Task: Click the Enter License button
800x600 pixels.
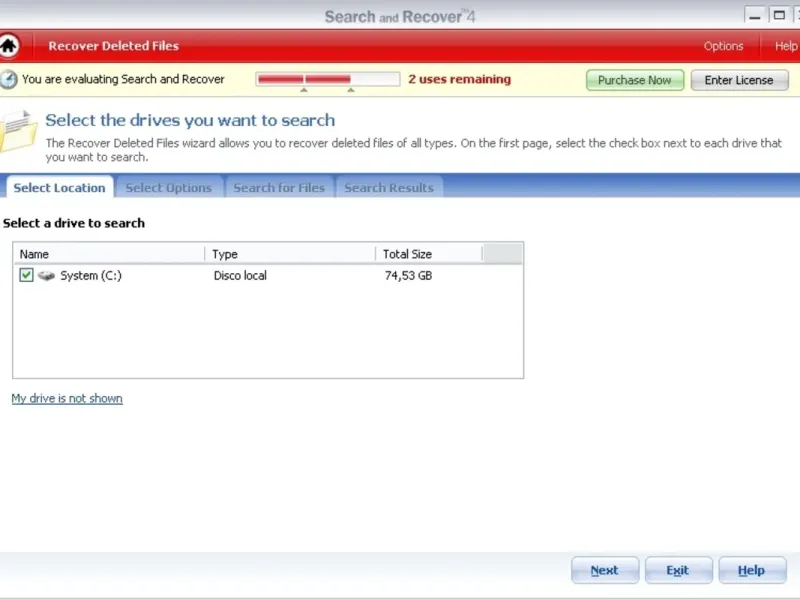Action: click(739, 80)
